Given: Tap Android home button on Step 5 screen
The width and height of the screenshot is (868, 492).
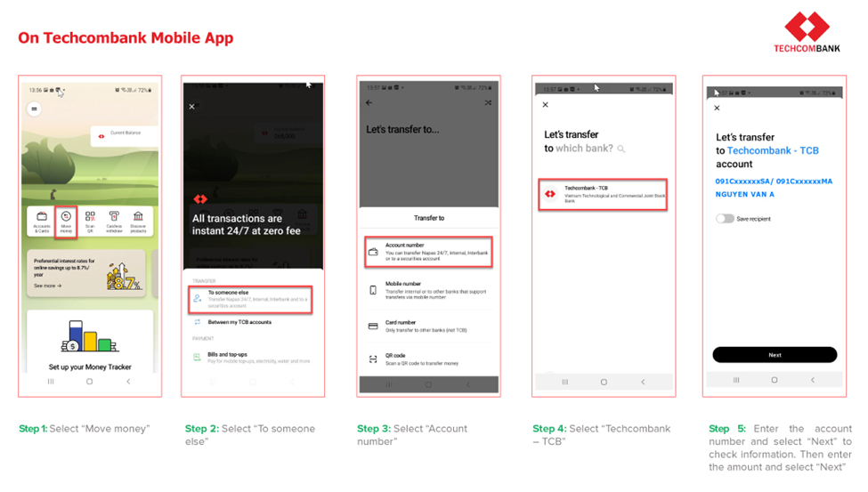Looking at the screenshot, I should tap(775, 380).
